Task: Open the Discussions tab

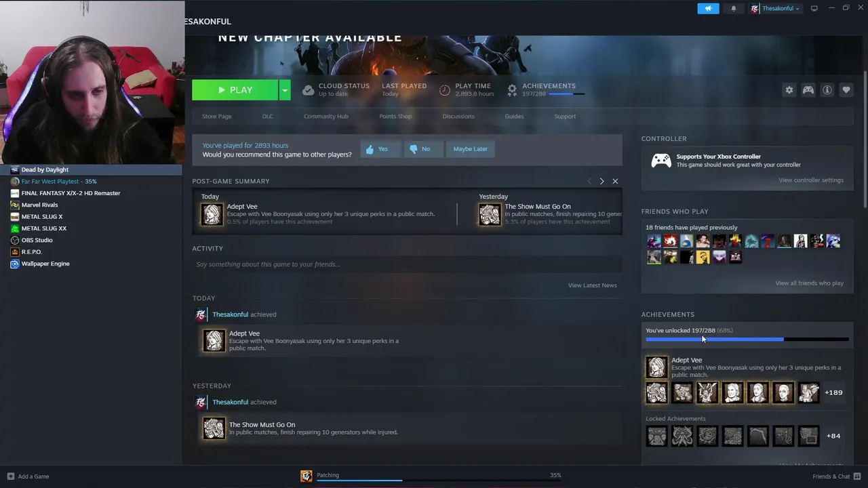Action: tap(458, 117)
